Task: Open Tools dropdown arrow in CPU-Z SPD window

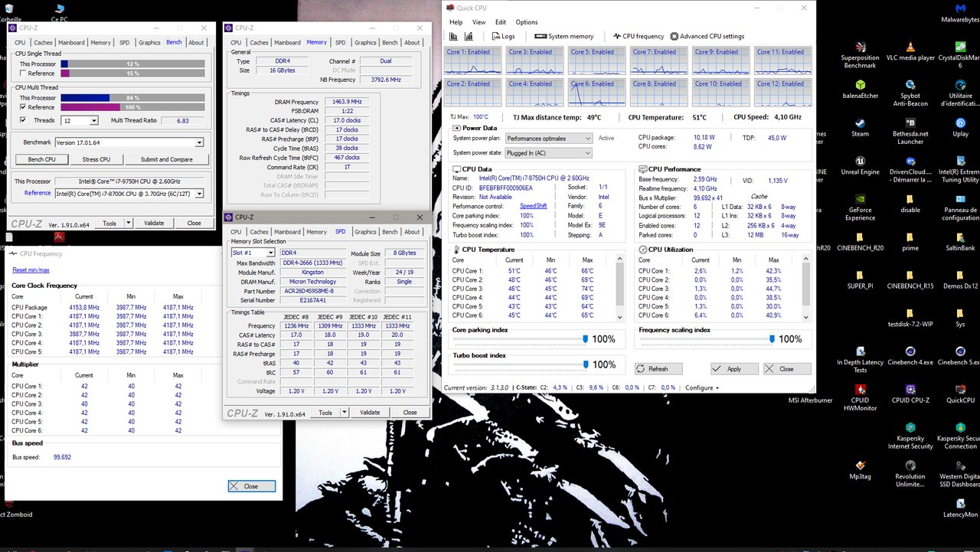Action: 345,412
